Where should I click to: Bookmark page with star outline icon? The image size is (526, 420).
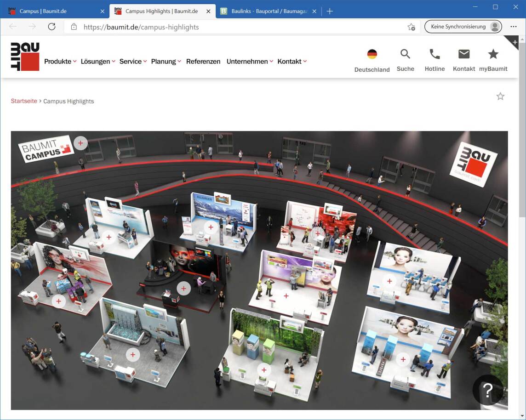click(500, 96)
